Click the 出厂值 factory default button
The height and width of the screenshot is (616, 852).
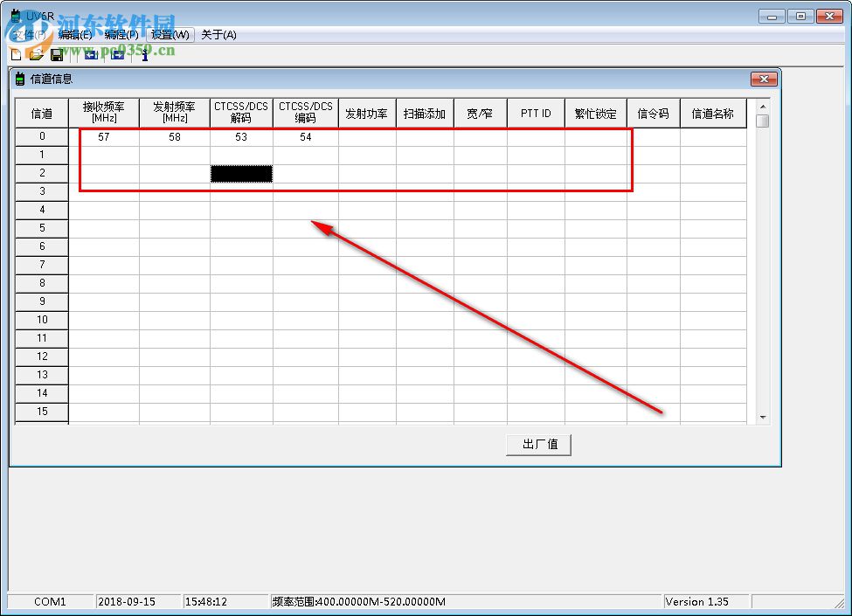click(x=538, y=445)
